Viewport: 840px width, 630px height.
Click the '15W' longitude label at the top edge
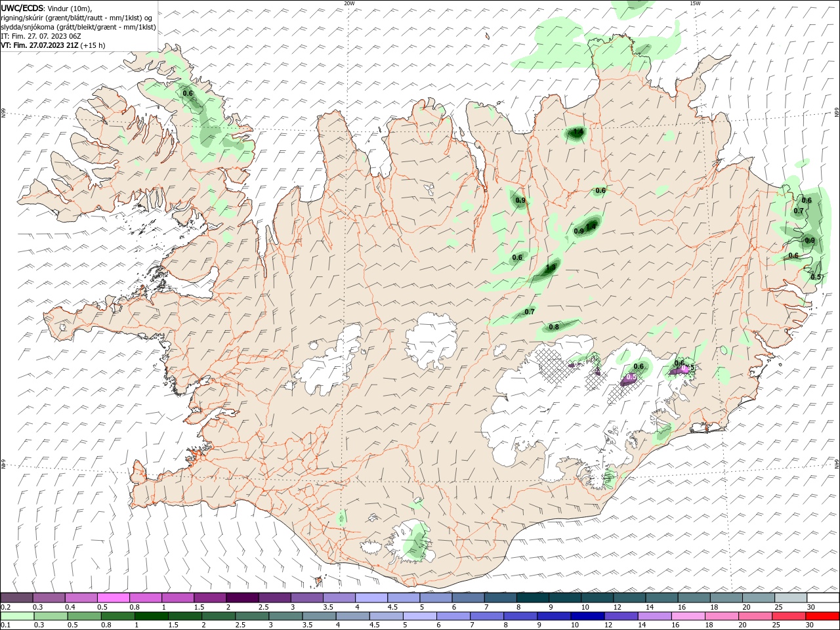(x=695, y=3)
